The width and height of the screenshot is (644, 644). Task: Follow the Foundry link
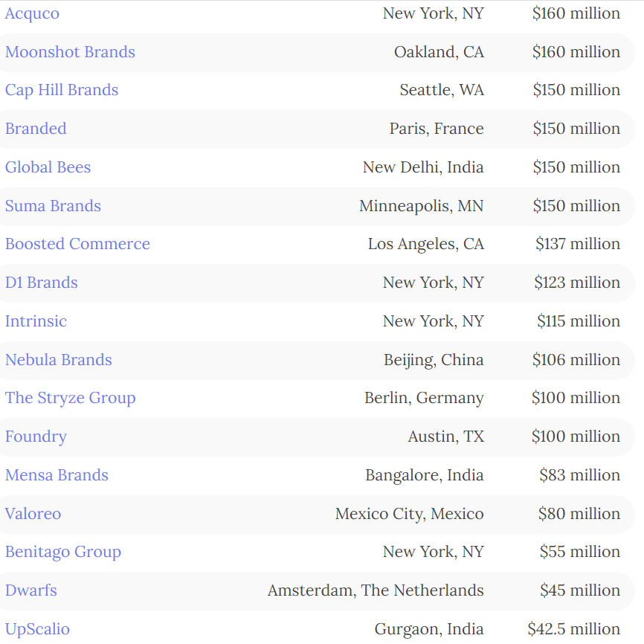point(36,437)
